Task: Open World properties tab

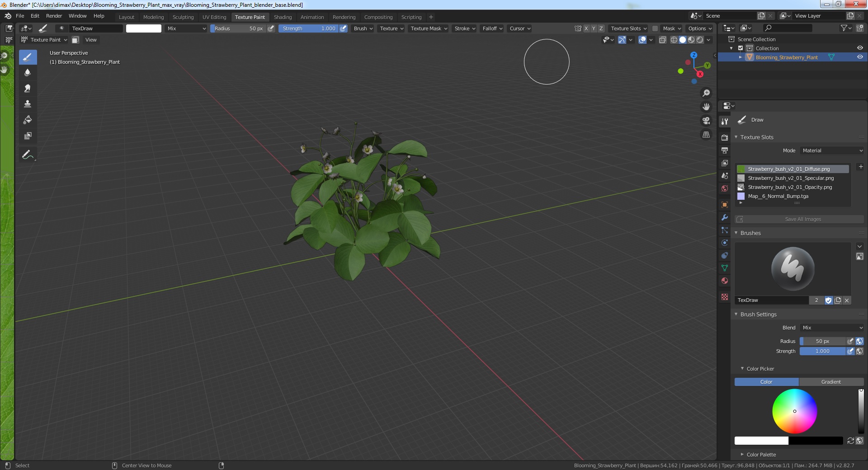Action: pos(725,188)
